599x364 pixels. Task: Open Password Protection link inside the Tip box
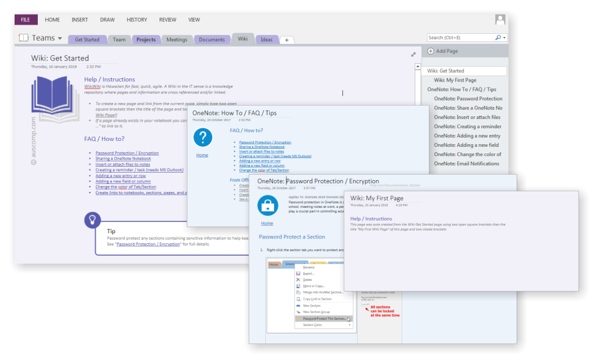148,244
